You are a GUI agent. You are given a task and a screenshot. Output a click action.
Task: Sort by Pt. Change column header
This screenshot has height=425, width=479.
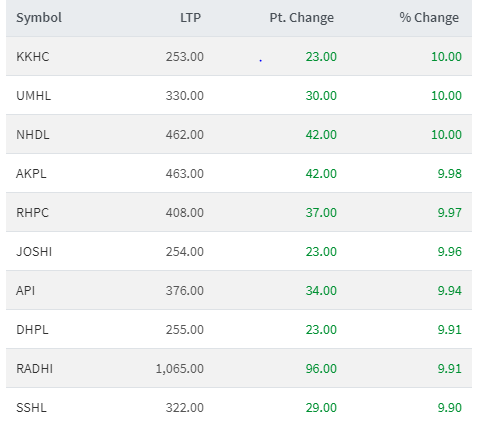coord(301,17)
